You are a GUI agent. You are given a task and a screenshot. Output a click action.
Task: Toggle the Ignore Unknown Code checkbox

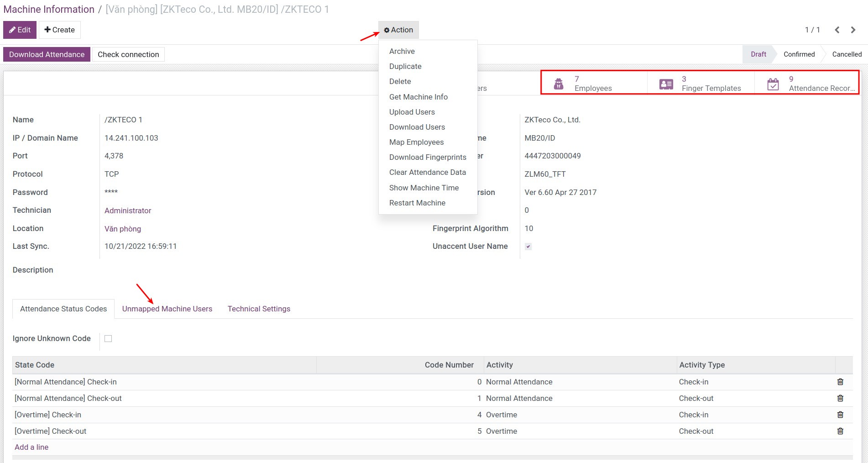[x=108, y=338]
